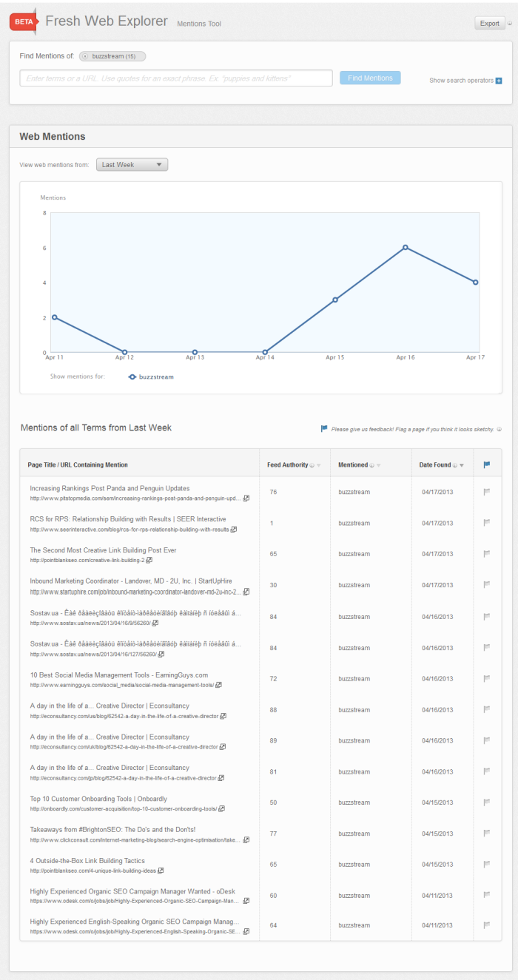Click info icon next to Mentioned header
518x980 pixels.
(x=372, y=465)
